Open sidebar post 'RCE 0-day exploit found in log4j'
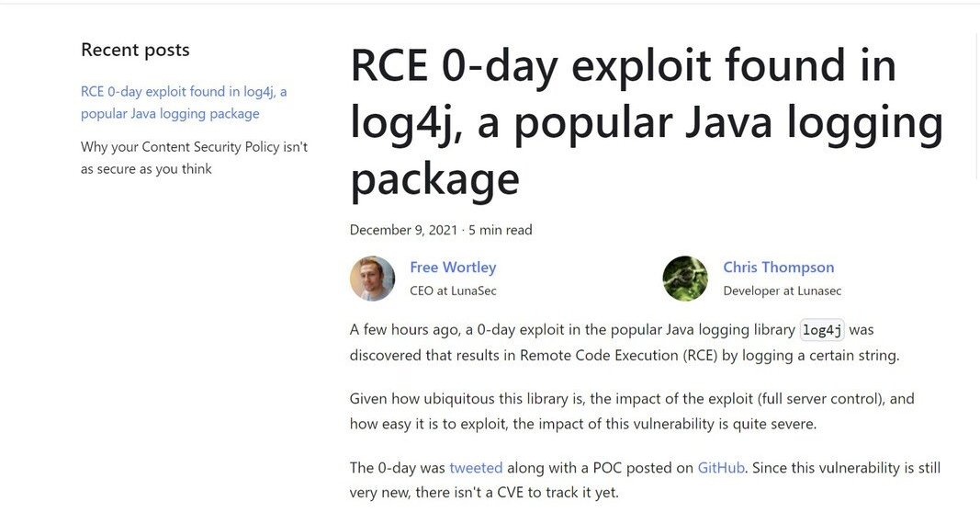This screenshot has height=513, width=980. 184,103
